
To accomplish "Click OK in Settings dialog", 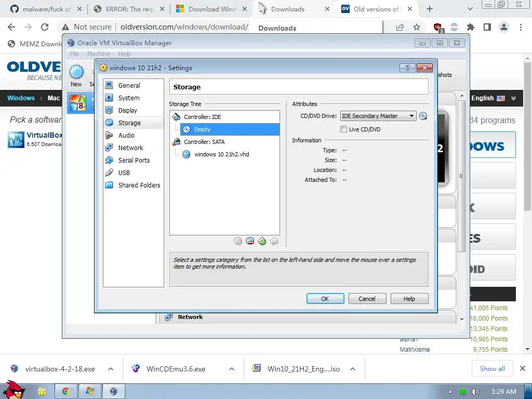I will 325,299.
